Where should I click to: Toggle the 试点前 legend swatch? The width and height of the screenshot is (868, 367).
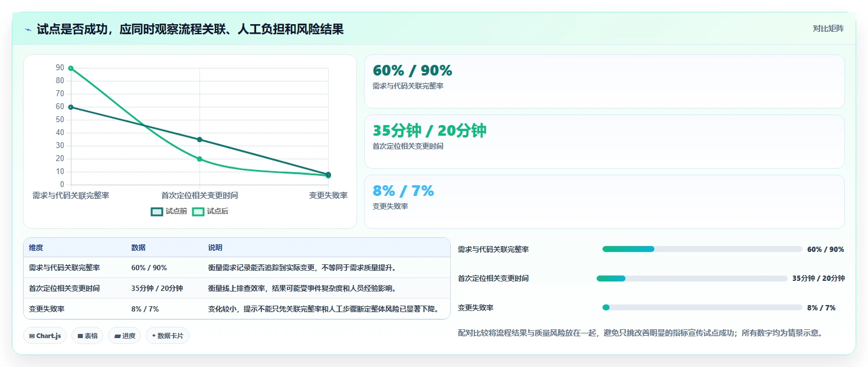157,211
